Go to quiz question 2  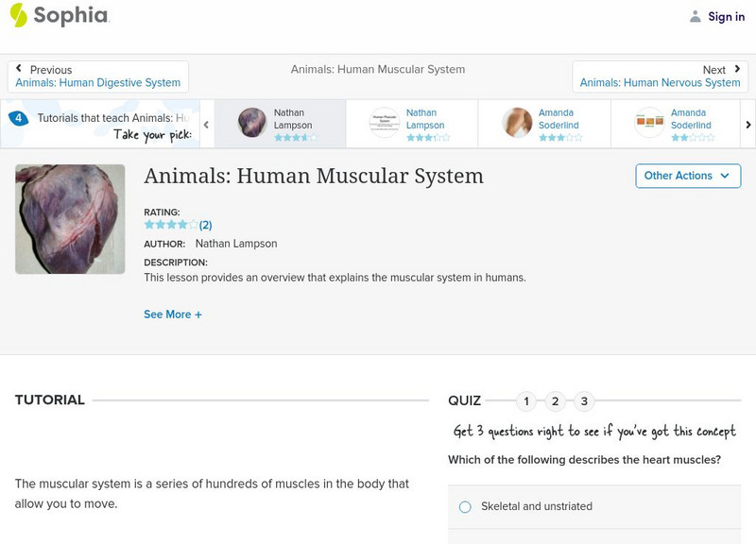tap(556, 401)
